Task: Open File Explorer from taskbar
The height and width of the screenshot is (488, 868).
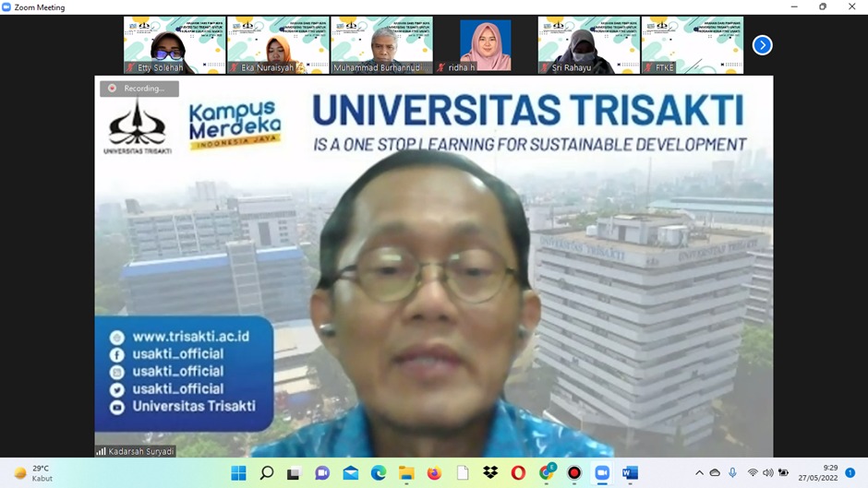Action: coord(406,473)
